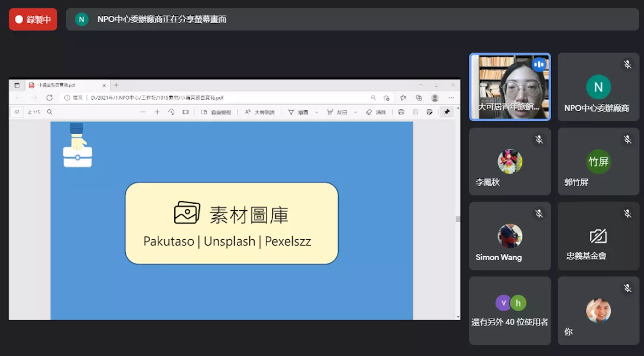Save the PDF with the disk icon
This screenshot has height=356, width=644.
click(415, 112)
